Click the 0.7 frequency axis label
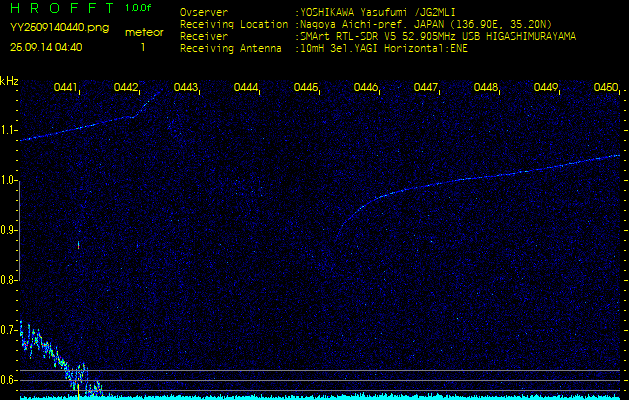 pyautogui.click(x=9, y=329)
